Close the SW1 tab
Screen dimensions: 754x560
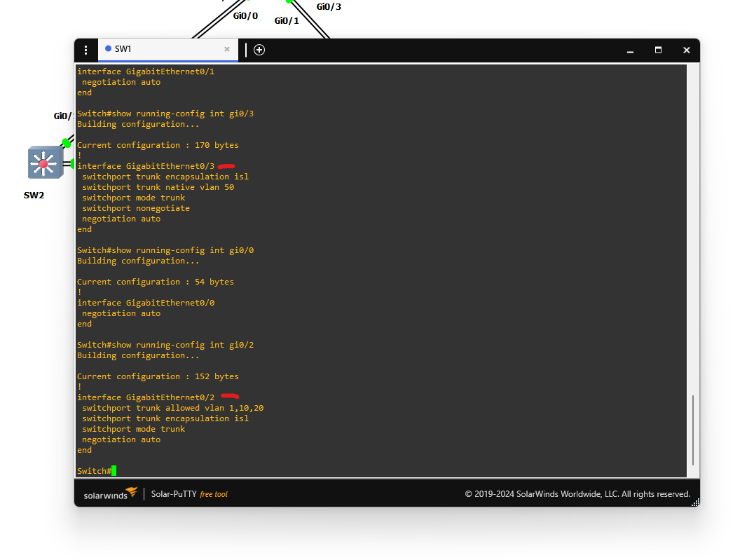[x=227, y=49]
